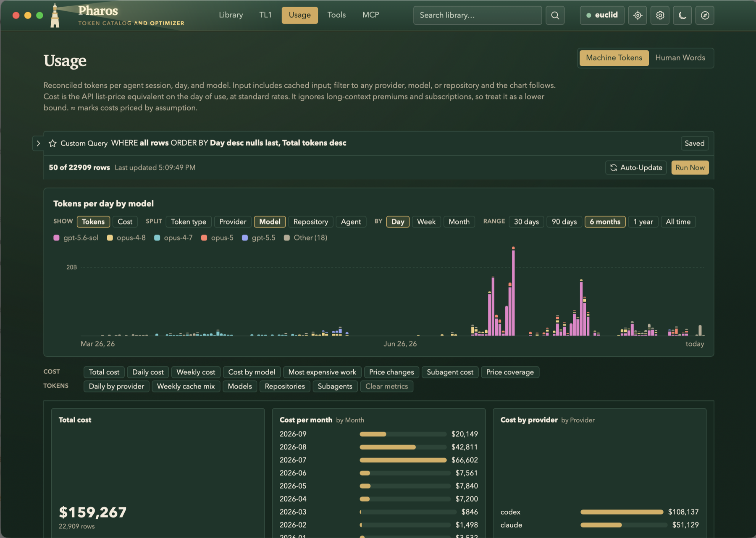Screen dimensions: 756x538
Task: Select the Machine Tokens mode
Action: 614,58
